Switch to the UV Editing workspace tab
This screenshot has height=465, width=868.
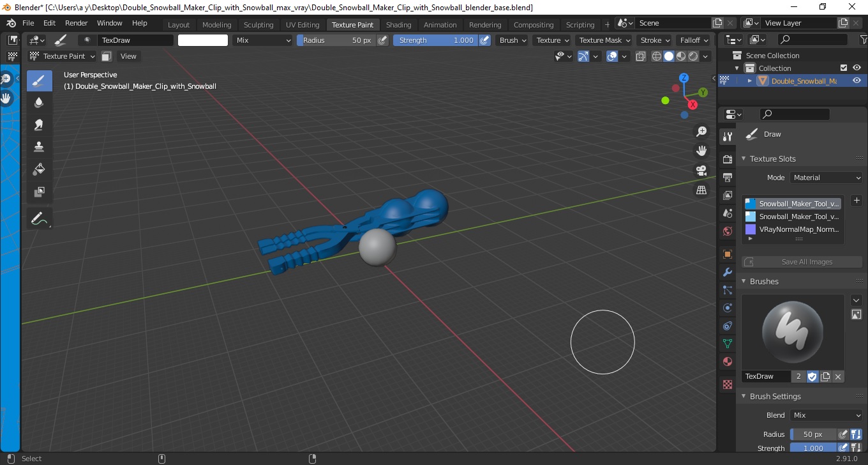(303, 25)
